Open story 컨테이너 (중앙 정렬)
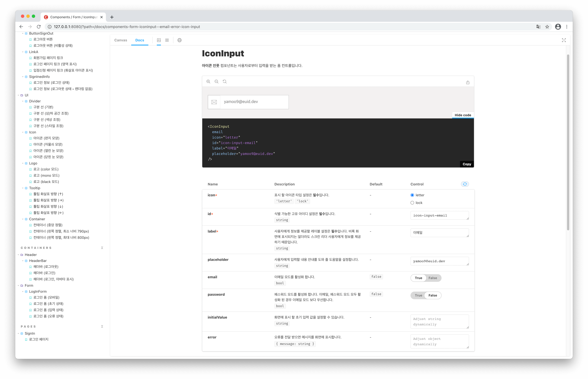Image resolution: width=588 pixels, height=379 pixels. [48, 225]
